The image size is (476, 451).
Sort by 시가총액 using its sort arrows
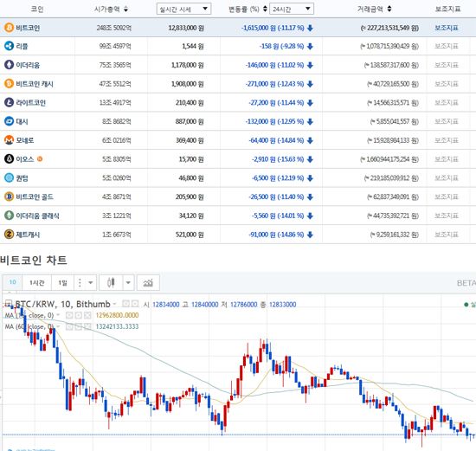coord(125,10)
